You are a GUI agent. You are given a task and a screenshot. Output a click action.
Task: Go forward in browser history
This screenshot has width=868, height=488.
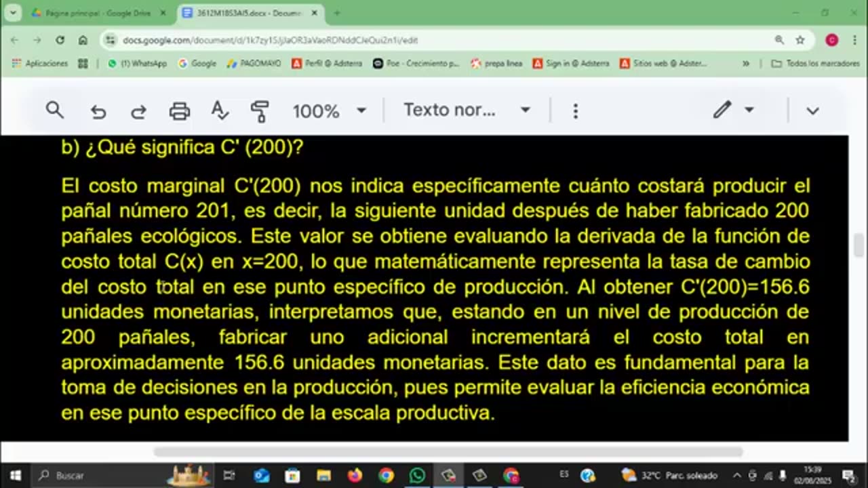coord(37,40)
